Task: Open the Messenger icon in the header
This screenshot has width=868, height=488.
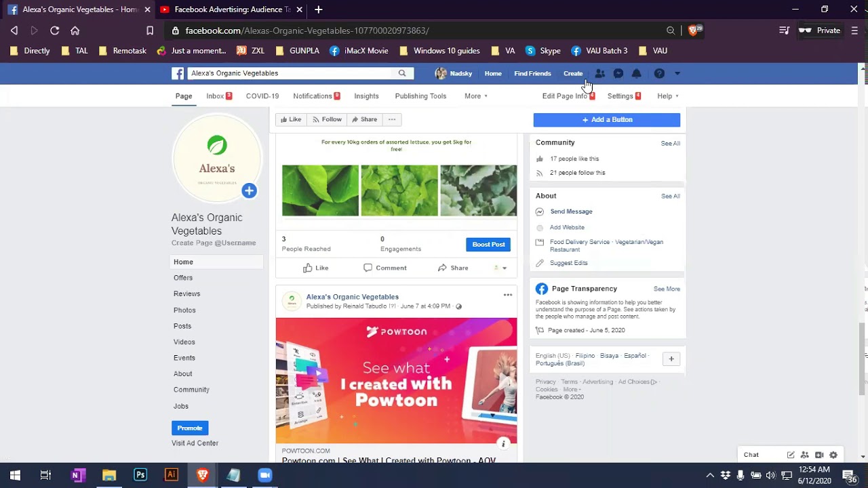Action: tap(618, 73)
